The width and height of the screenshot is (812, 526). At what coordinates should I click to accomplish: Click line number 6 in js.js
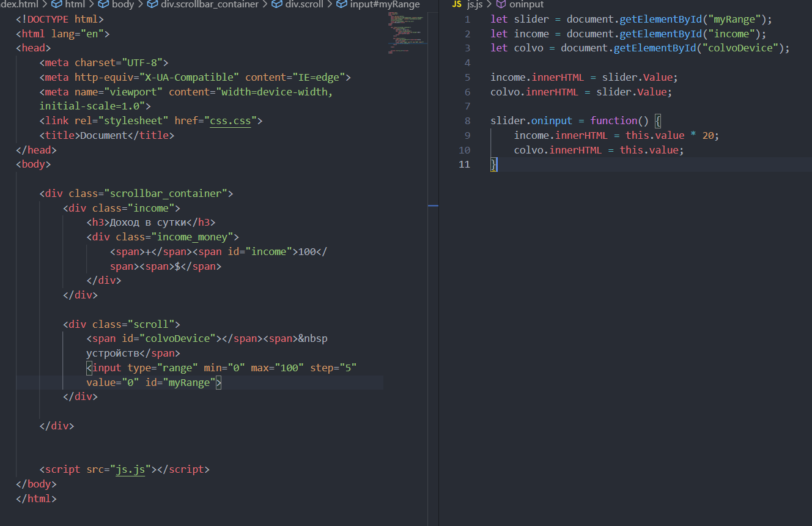point(467,92)
